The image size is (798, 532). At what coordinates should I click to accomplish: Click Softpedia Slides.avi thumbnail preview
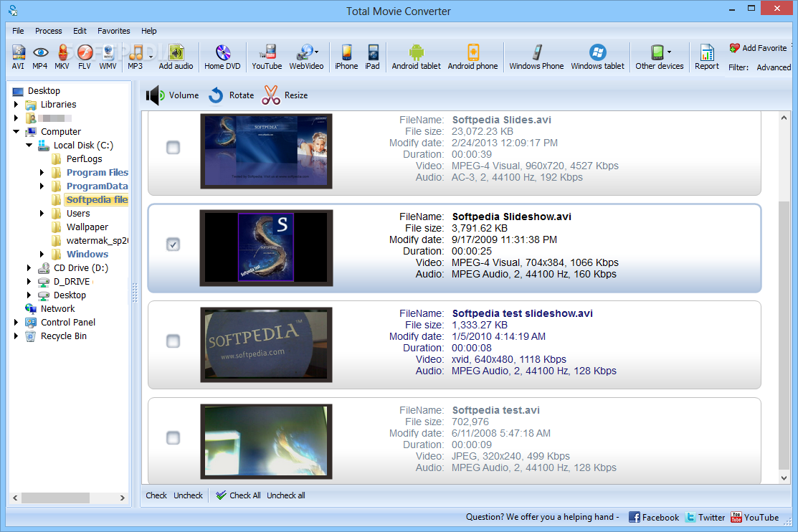click(266, 151)
